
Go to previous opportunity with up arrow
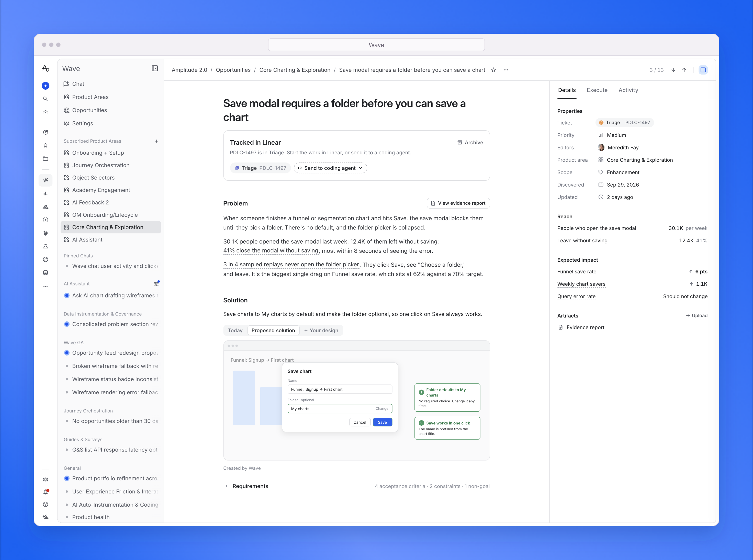point(684,70)
